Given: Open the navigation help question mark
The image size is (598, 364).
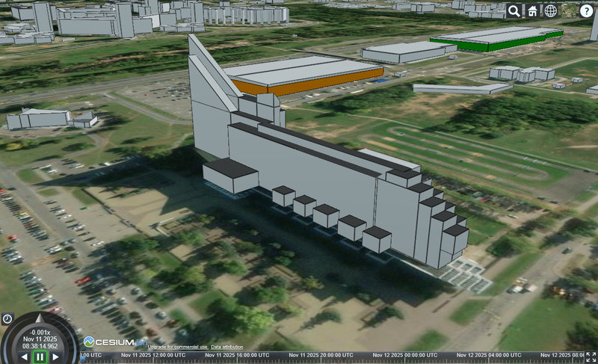Looking at the screenshot, I should point(587,10).
